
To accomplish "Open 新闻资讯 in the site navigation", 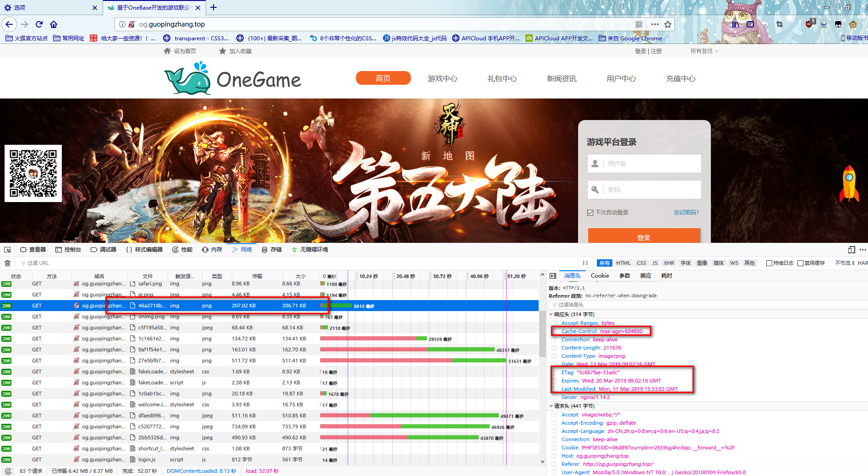I will tap(562, 78).
